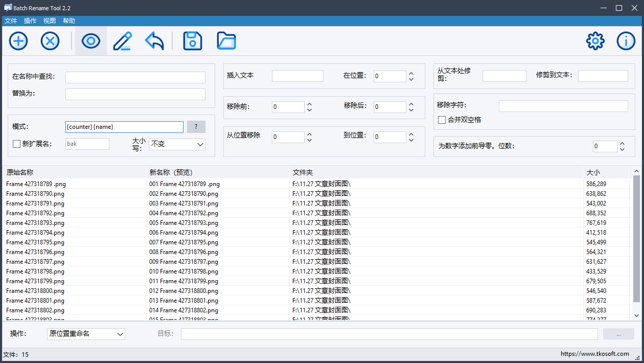Viewport: 644px width, 363px height.
Task: Click the 目标 path input field
Action: [x=389, y=334]
